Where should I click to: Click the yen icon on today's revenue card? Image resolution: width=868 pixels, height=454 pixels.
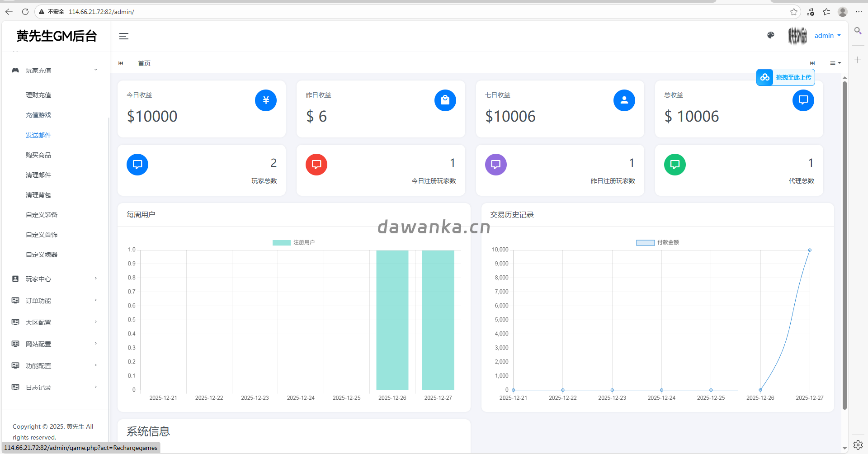266,100
